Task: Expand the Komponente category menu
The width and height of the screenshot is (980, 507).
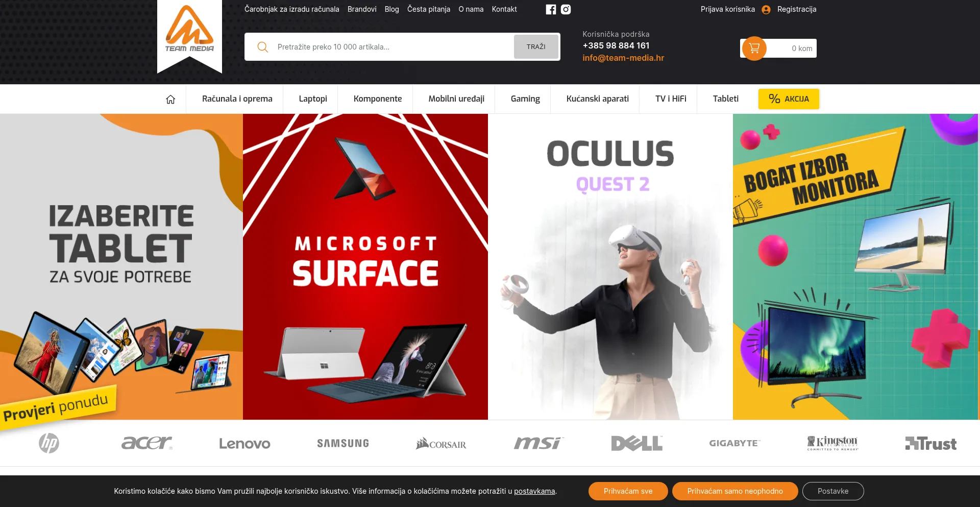Action: [378, 99]
